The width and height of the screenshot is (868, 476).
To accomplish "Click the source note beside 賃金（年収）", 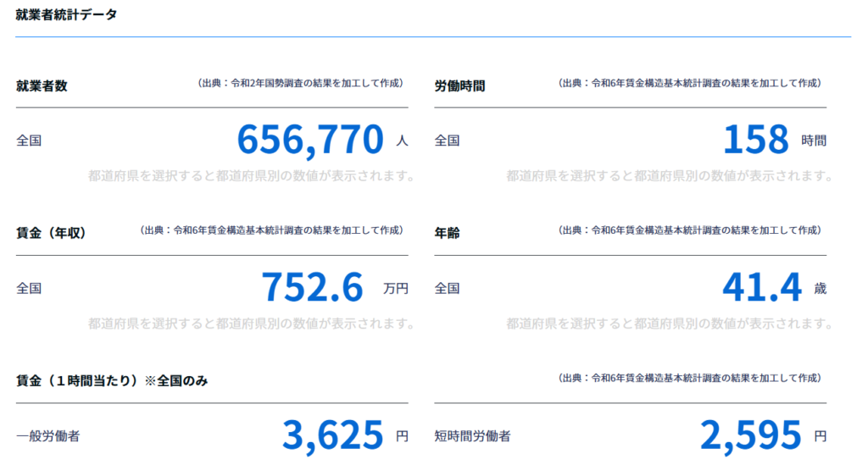I will 270,230.
